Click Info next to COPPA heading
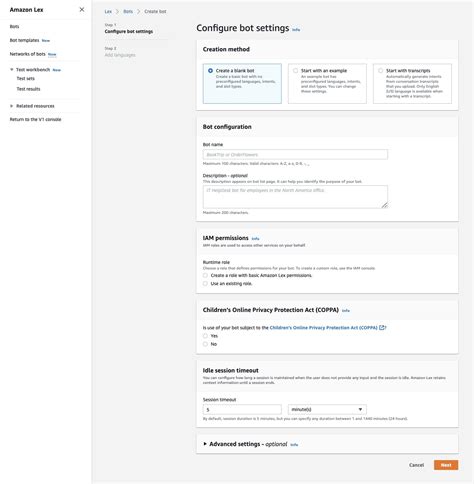Image resolution: width=474 pixels, height=484 pixels. (x=346, y=311)
